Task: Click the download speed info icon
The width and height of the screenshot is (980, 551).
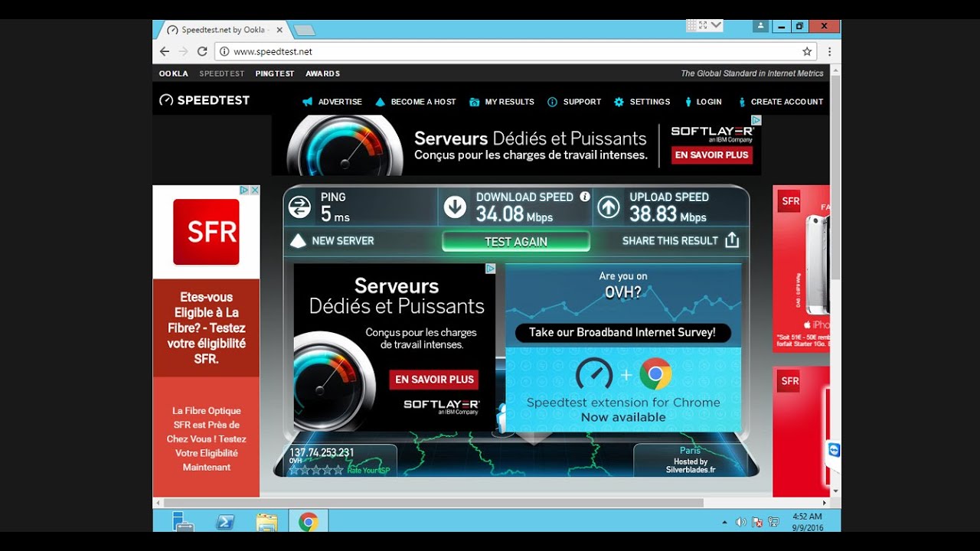Action: tap(585, 197)
